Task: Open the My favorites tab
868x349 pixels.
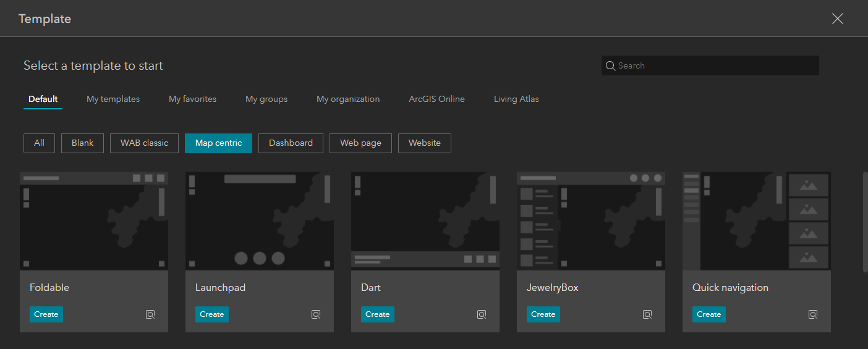Action: pyautogui.click(x=193, y=99)
